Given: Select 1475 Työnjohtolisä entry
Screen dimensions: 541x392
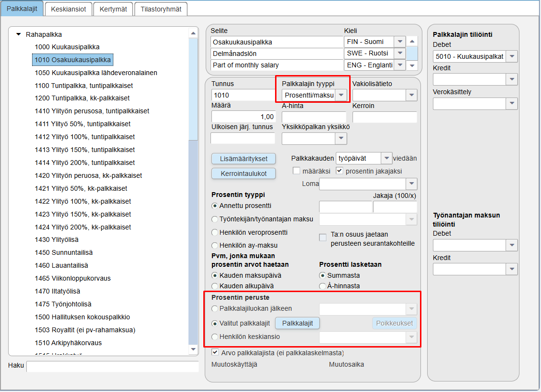Looking at the screenshot, I should [63, 304].
